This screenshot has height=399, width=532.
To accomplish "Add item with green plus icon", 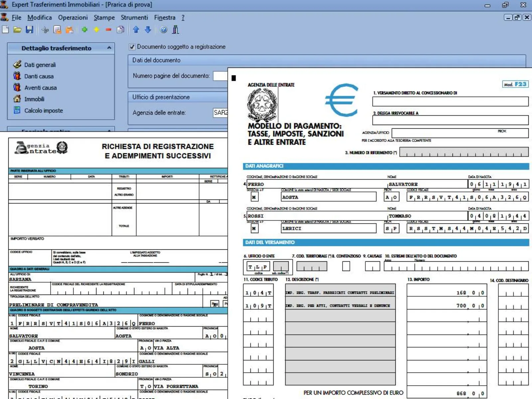I will tap(84, 30).
